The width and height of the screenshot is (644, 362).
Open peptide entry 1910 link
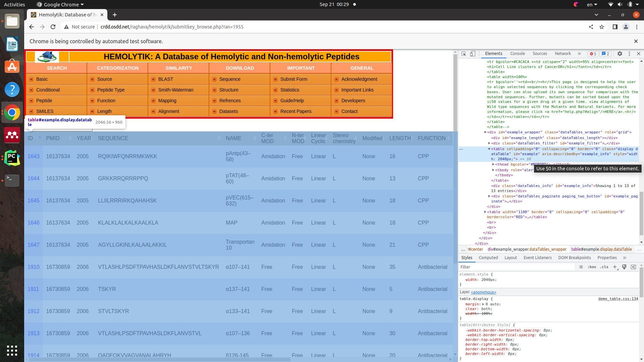(34, 267)
